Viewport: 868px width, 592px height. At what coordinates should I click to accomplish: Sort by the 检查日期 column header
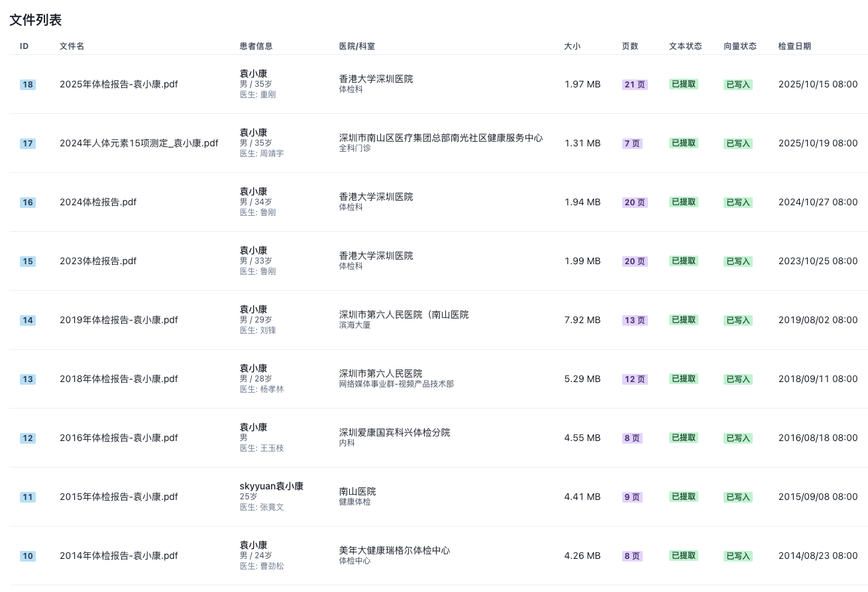(x=794, y=46)
